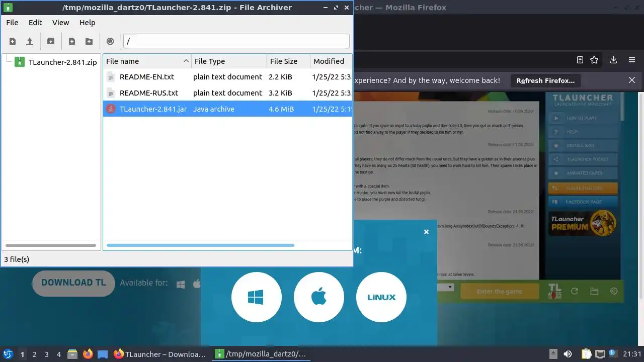644x362 pixels.
Task: Click the add files toolbar icon
Action: tap(72, 41)
